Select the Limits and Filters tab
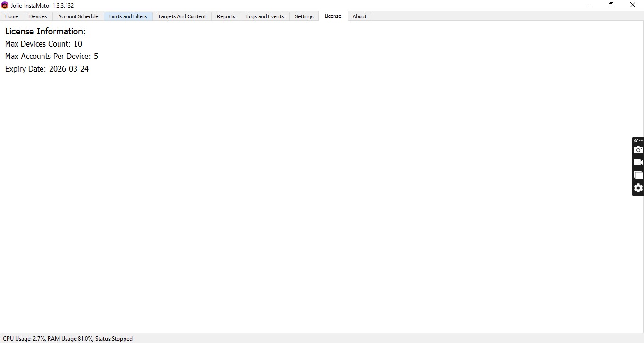Image resolution: width=644 pixels, height=343 pixels. (x=128, y=16)
